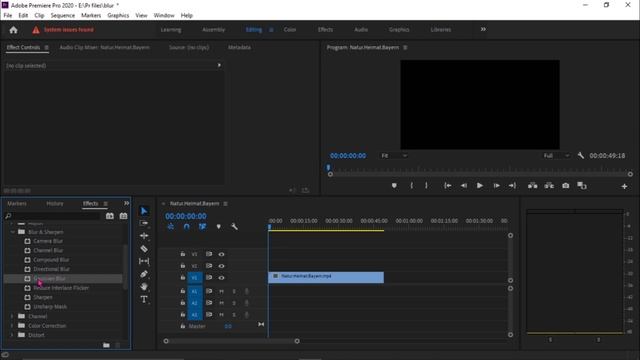Click Mark In in Program monitor
This screenshot has width=640, height=360.
coord(411,186)
